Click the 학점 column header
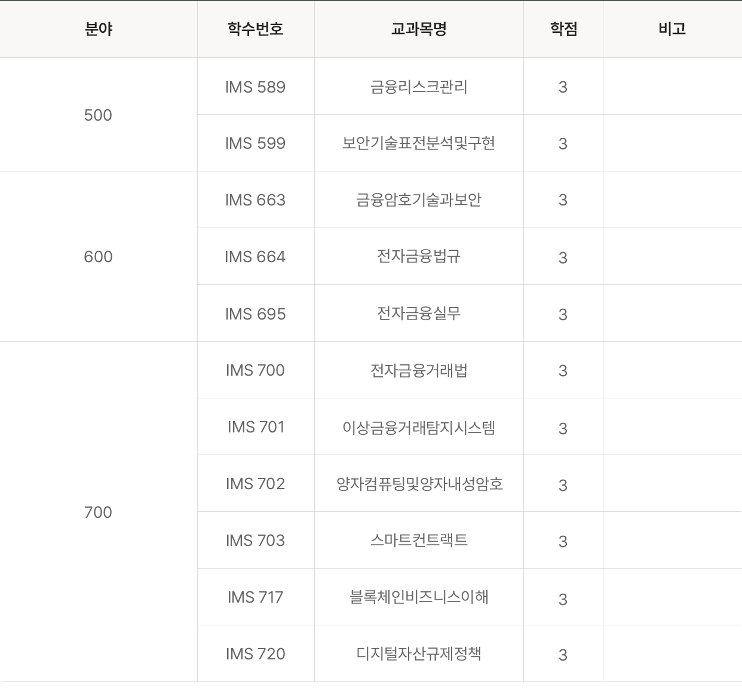This screenshot has width=742, height=700. tap(563, 29)
